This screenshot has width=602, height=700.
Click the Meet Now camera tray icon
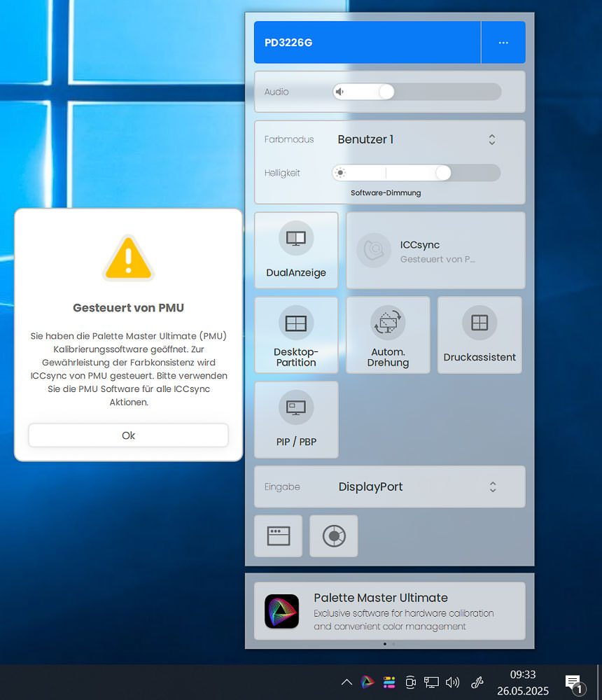(410, 682)
